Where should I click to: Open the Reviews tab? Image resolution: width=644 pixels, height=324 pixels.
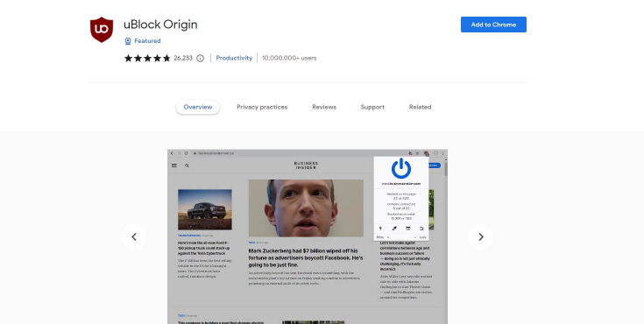pos(324,107)
